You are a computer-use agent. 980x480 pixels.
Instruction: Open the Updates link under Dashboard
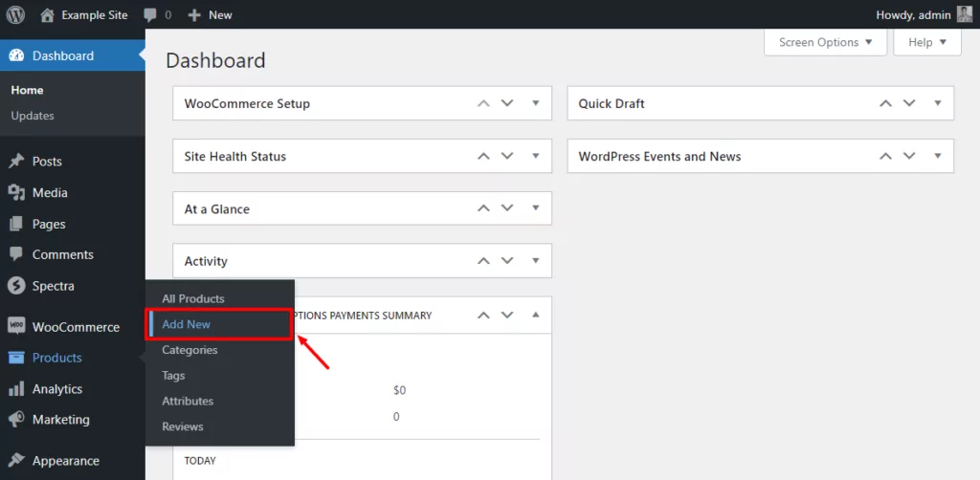point(33,116)
